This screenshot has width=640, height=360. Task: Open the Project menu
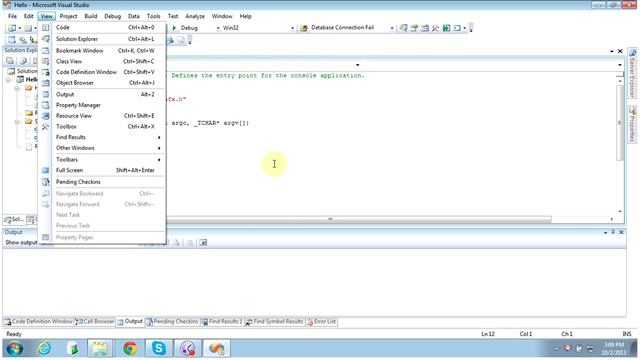[68, 16]
